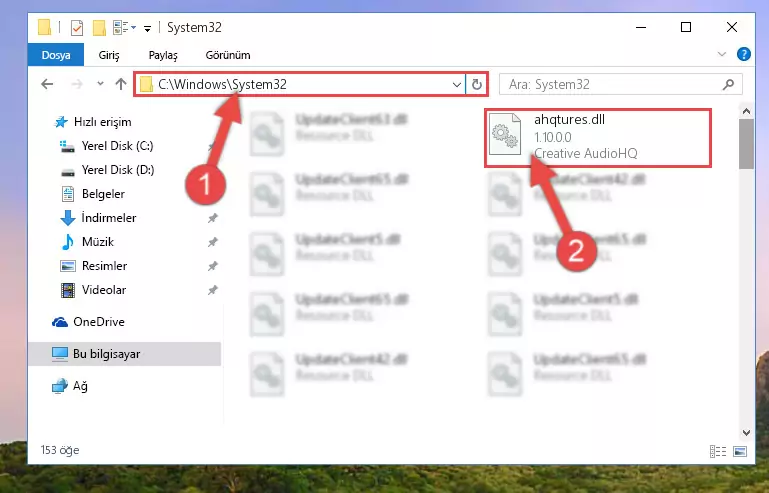This screenshot has width=769, height=493.
Task: Click the Properties checkmark quick access icon
Action: click(77, 27)
